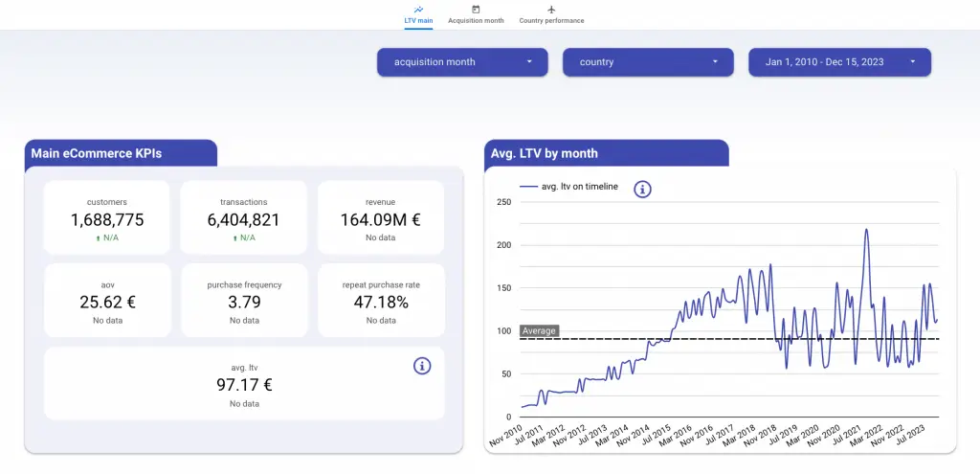
Task: Select the purchase frequency 3.79 scorecard
Action: point(244,300)
